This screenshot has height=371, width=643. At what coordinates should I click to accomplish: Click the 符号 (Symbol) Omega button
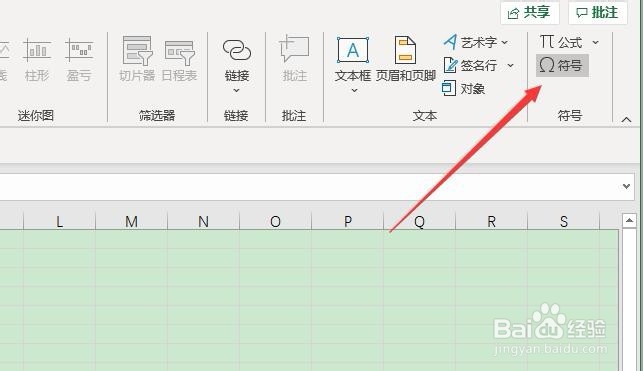pyautogui.click(x=562, y=65)
